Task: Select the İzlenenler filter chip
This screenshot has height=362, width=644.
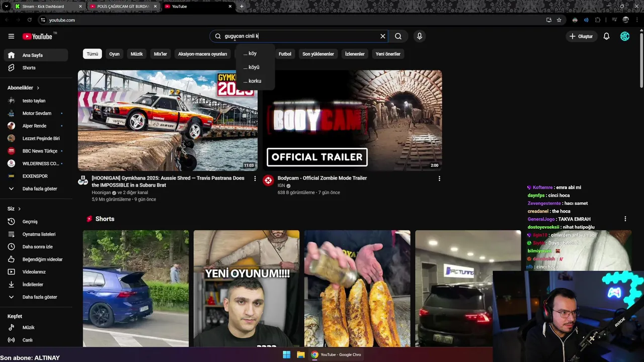Action: pyautogui.click(x=355, y=54)
